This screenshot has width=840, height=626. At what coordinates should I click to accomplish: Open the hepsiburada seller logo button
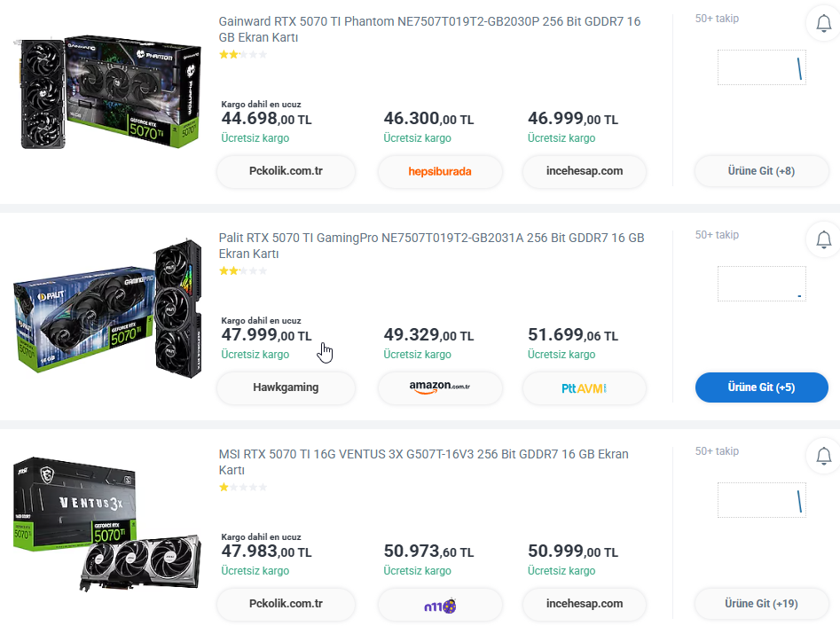(x=440, y=171)
